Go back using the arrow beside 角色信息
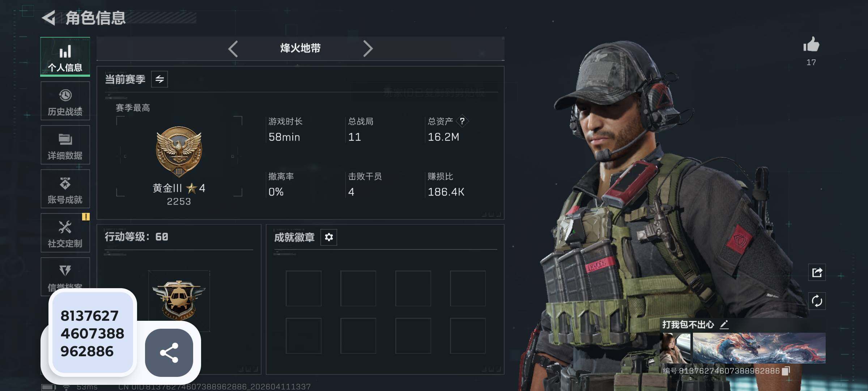This screenshot has height=391, width=868. 49,18
